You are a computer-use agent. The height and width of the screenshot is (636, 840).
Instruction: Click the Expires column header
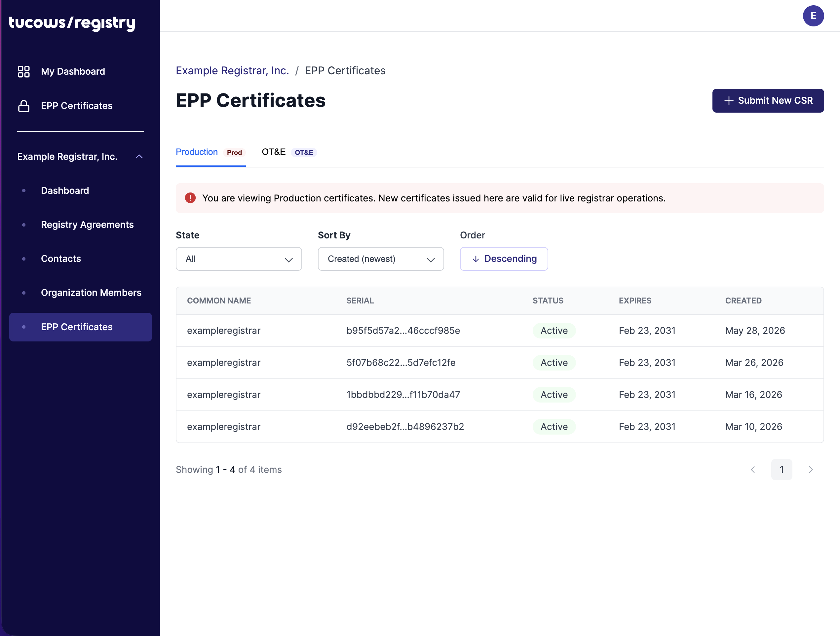(635, 301)
